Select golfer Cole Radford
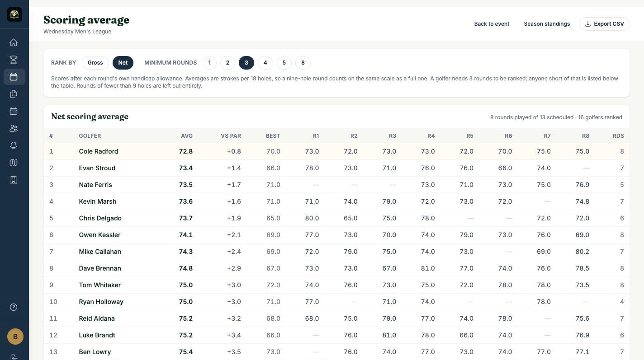This screenshot has width=644, height=360. point(98,151)
